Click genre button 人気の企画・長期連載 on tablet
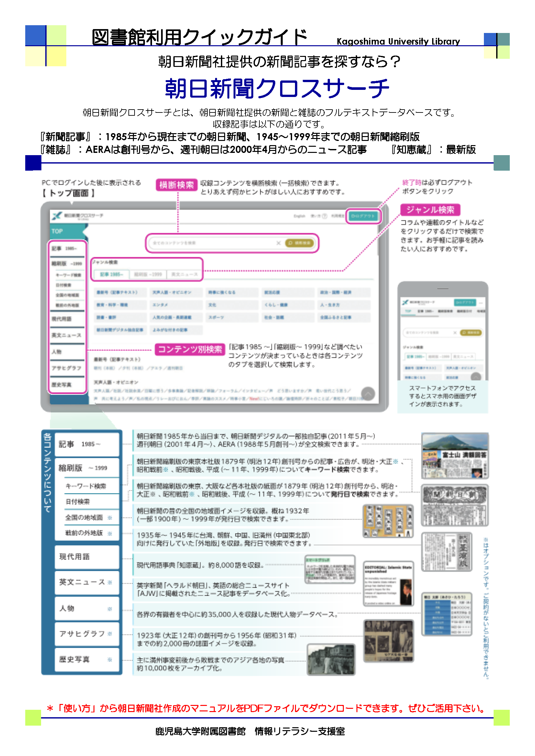535x756 pixels. point(176,317)
